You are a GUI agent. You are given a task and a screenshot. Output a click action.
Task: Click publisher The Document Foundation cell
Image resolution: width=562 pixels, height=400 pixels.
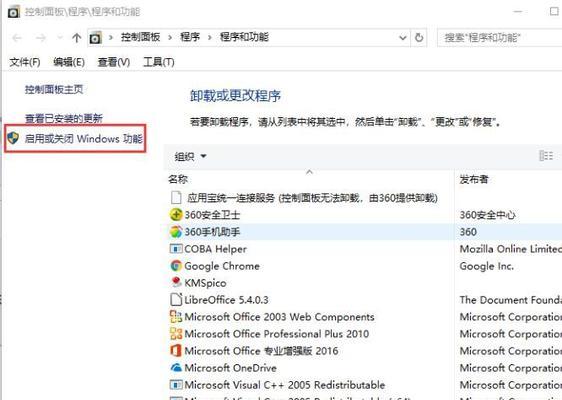pyautogui.click(x=511, y=300)
